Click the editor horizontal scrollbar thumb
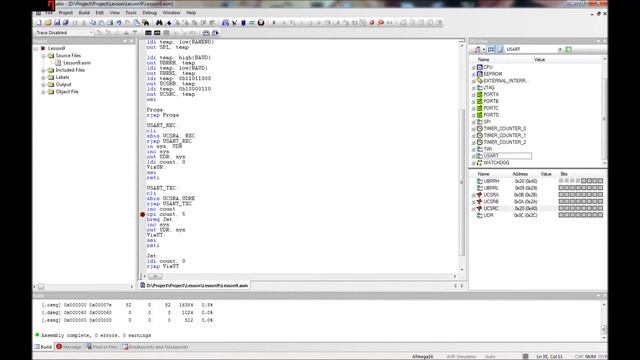 tap(155, 276)
